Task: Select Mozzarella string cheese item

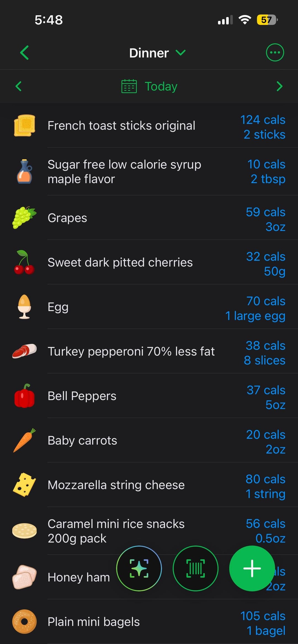Action: coord(116,485)
